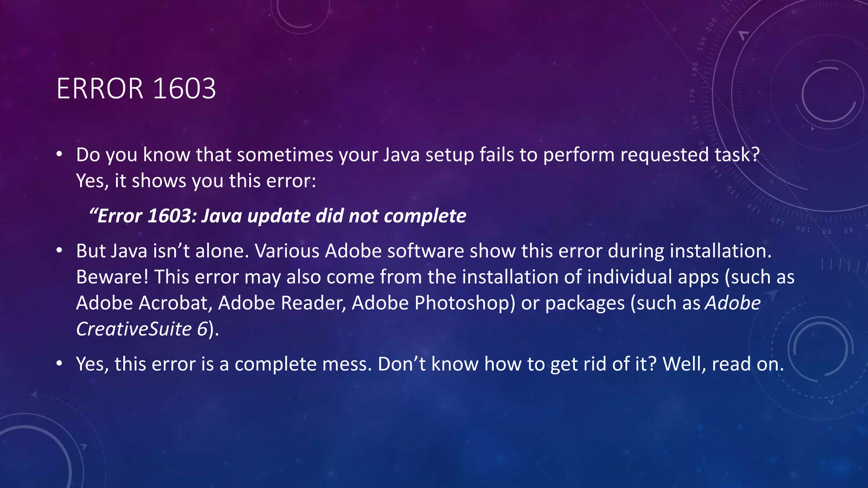The height and width of the screenshot is (488, 868).
Task: Click the ERROR 1603 slide title
Action: coord(136,89)
